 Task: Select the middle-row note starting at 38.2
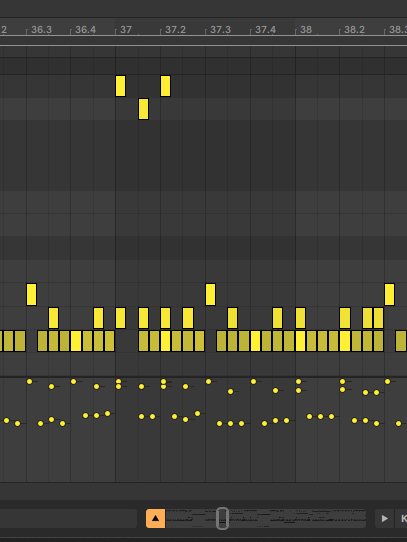[x=345, y=318]
